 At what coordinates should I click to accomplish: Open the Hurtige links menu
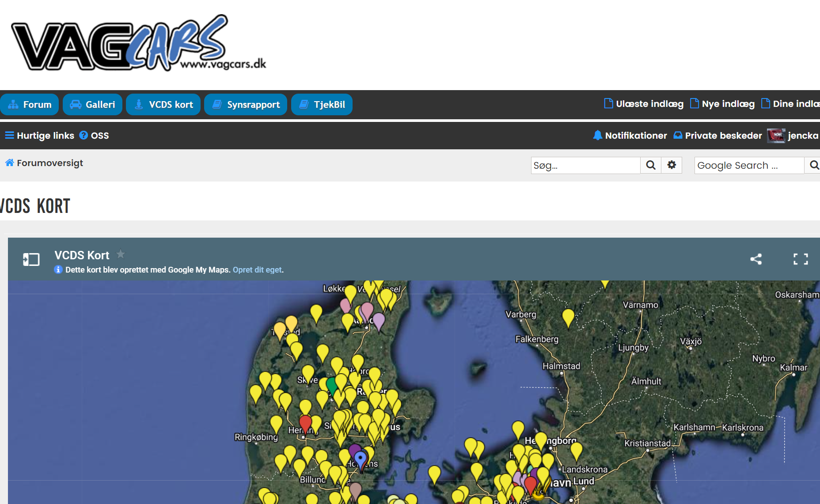39,136
